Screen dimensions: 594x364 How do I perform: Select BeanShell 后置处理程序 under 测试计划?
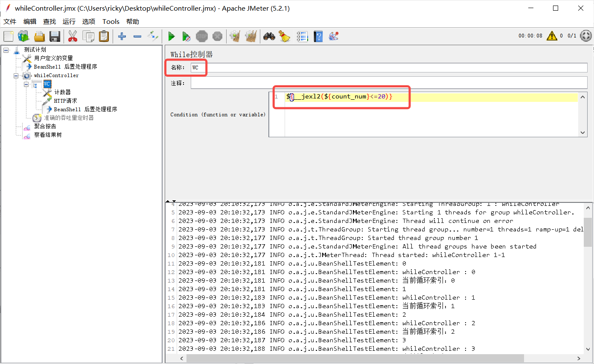click(x=65, y=66)
